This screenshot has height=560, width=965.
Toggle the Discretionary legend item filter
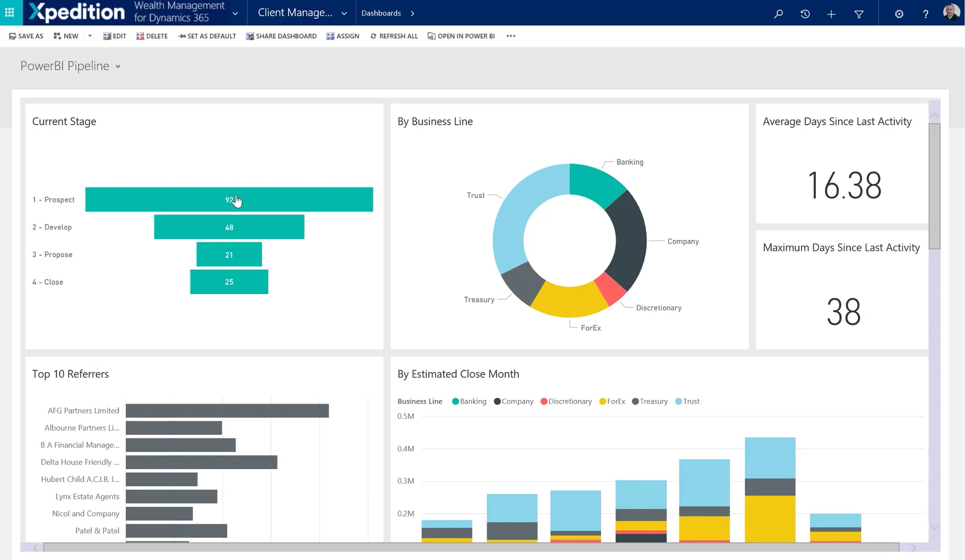[566, 401]
